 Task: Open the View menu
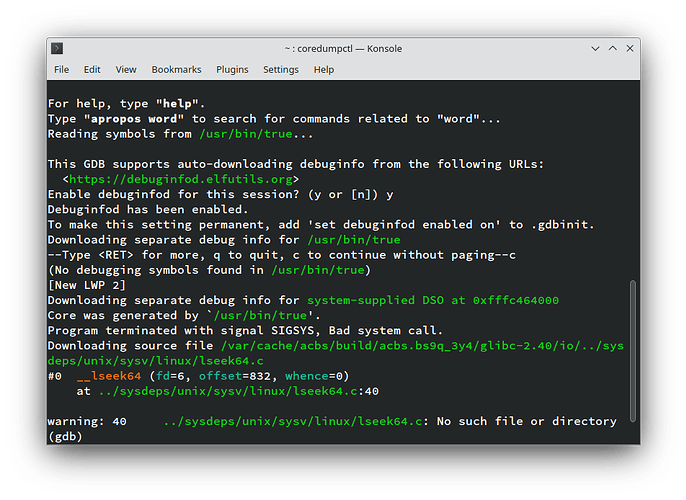click(x=126, y=70)
